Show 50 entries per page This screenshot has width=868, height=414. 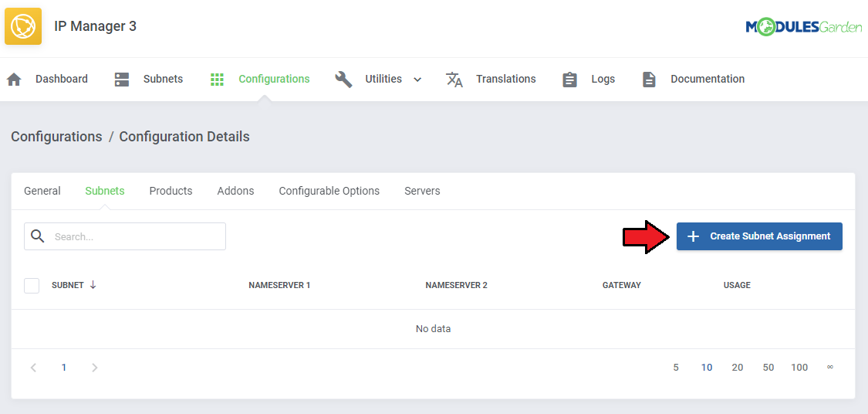click(768, 367)
